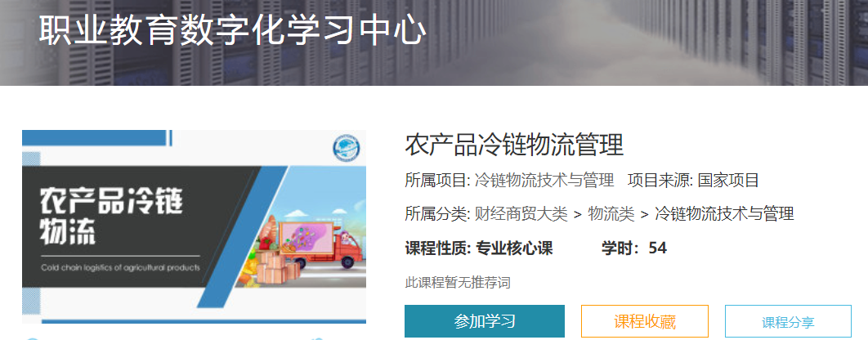Open the 冷链物流技术与管理 project link after 所属项目
Image resolution: width=868 pixels, height=340 pixels.
544,181
